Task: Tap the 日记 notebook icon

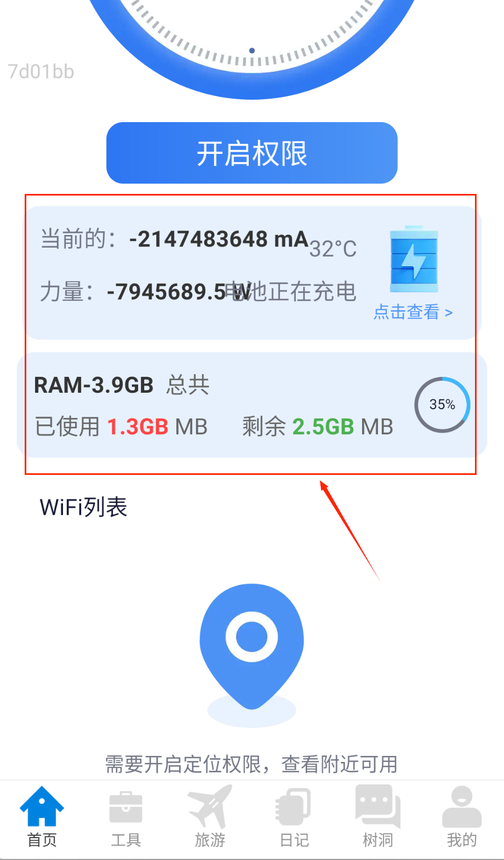Action: 294,806
